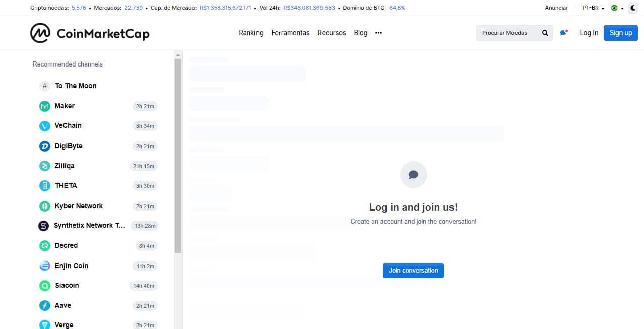This screenshot has width=644, height=329.
Task: Open the PT-BR language dropdown
Action: pyautogui.click(x=593, y=8)
